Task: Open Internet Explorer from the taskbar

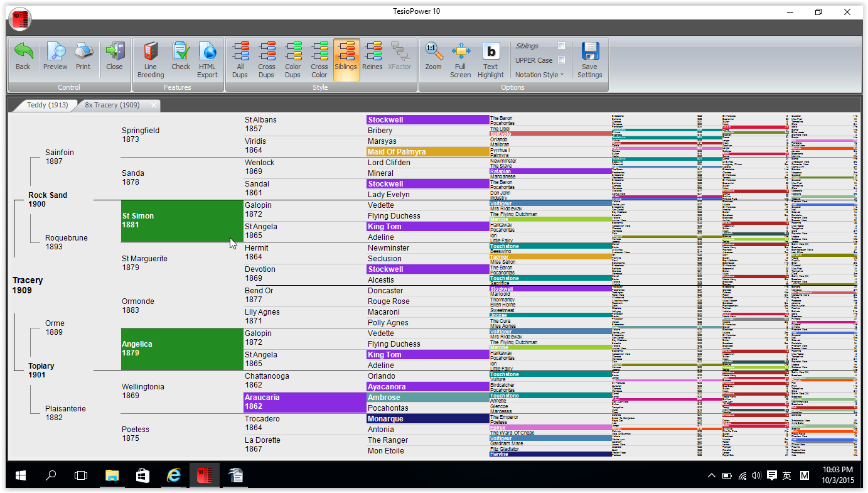Action: (x=174, y=475)
